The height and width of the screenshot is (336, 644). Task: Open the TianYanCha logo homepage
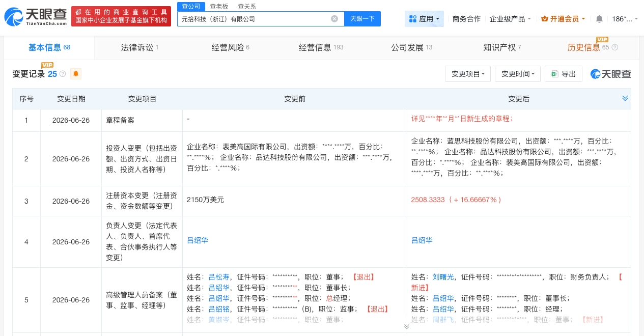pyautogui.click(x=35, y=16)
